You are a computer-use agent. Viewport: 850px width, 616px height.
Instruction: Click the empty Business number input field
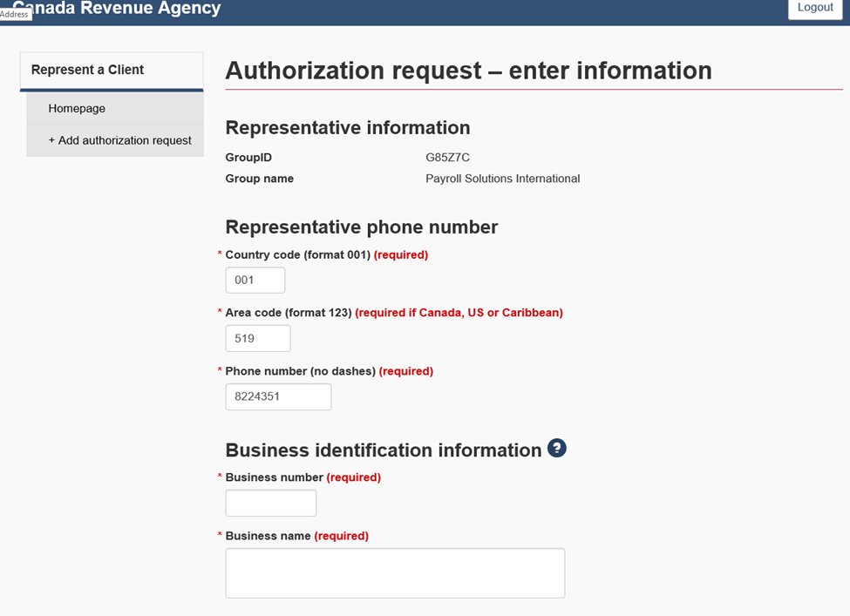tap(270, 504)
